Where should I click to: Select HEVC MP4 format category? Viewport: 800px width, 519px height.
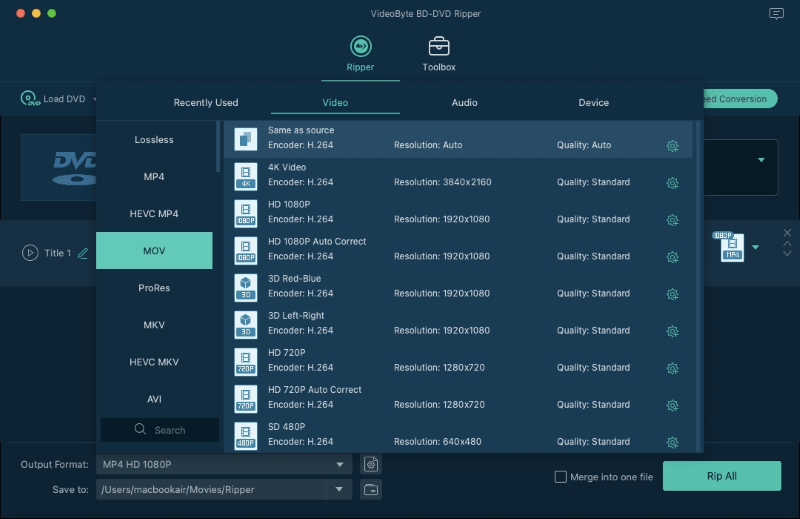click(x=154, y=214)
